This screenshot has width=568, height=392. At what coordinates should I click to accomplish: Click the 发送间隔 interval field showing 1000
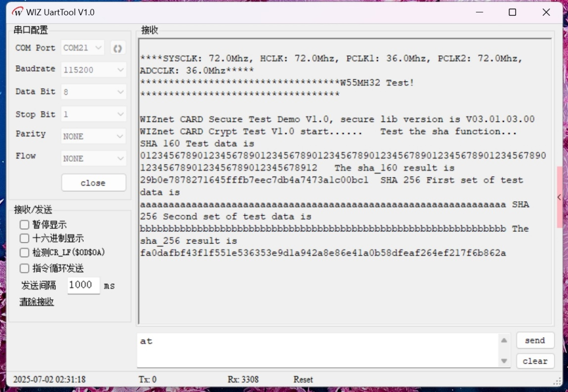pos(83,285)
